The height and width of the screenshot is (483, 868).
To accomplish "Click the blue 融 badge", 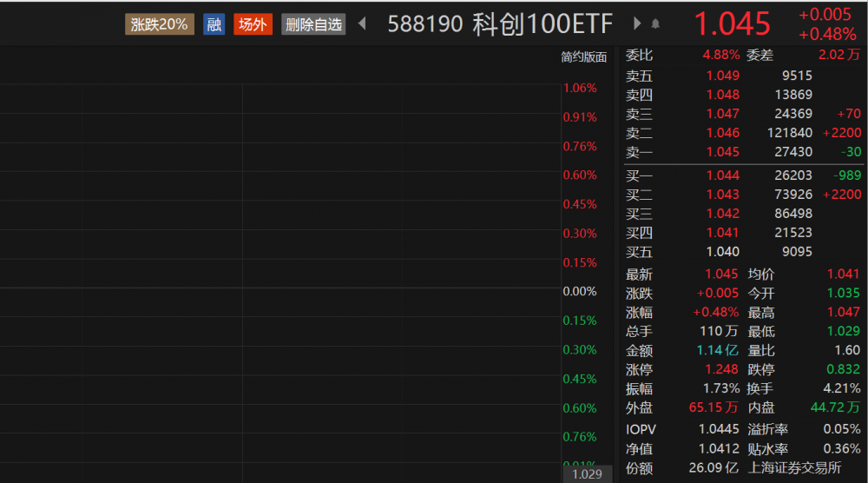I will click(214, 24).
